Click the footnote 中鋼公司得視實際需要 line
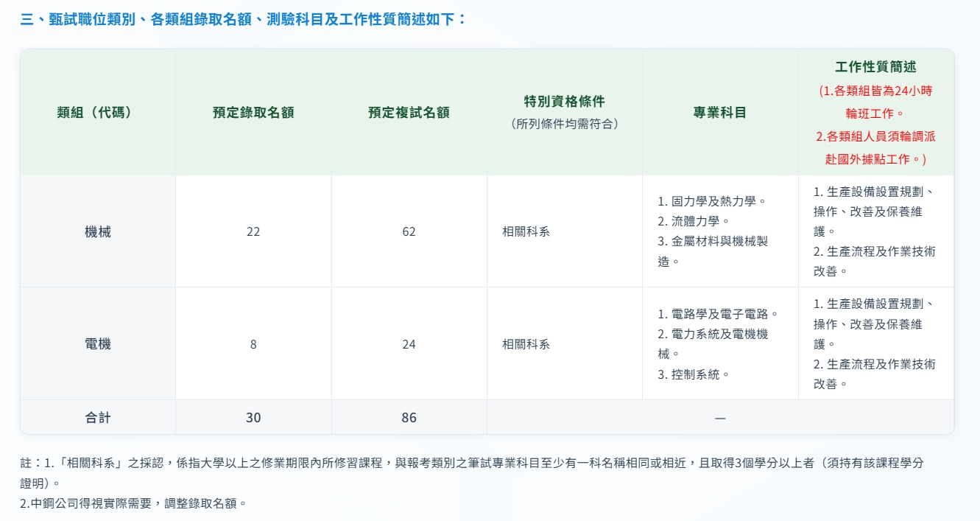 coord(133,503)
